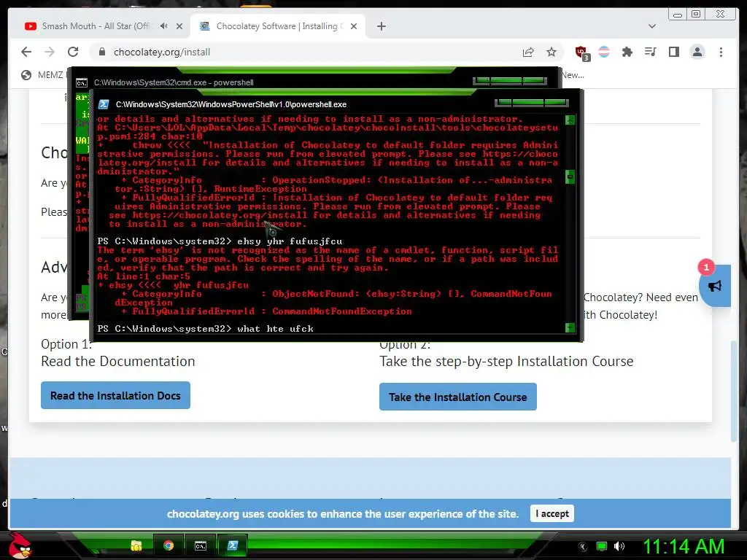The height and width of the screenshot is (560, 747).
Task: Click the 'what hte ufck' prompt line
Action: (x=205, y=329)
